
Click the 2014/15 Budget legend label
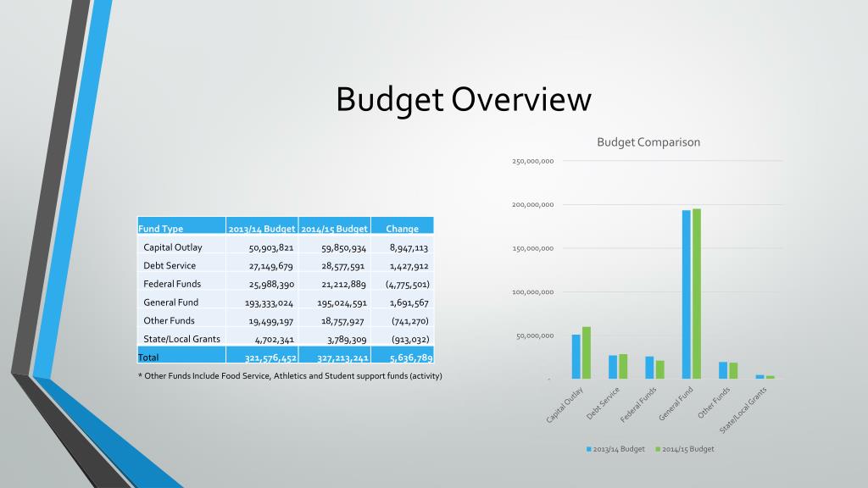point(688,449)
